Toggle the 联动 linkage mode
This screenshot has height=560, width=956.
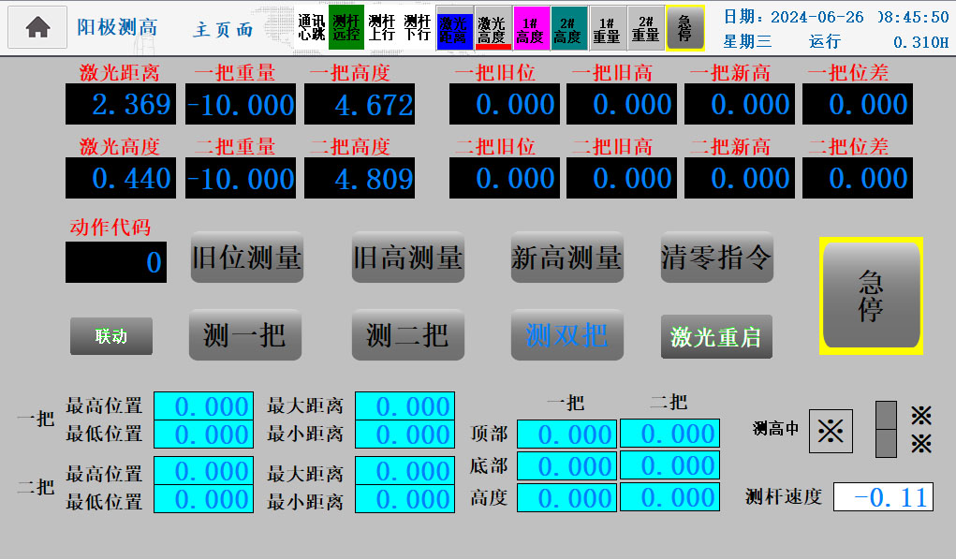111,335
